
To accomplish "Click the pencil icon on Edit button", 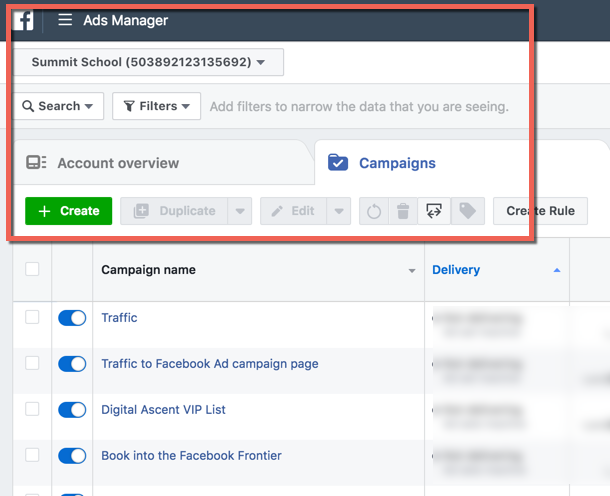I will coord(277,211).
